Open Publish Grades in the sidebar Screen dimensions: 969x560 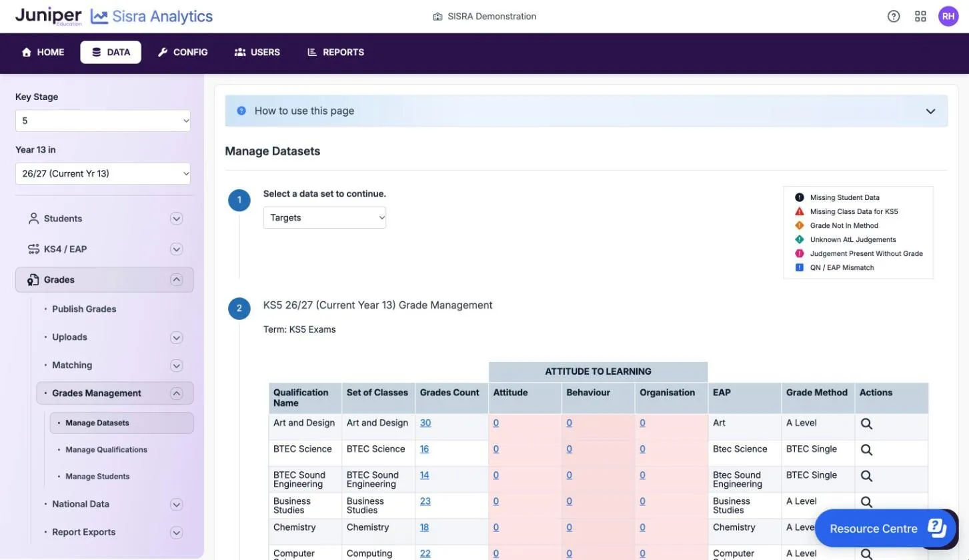(84, 309)
